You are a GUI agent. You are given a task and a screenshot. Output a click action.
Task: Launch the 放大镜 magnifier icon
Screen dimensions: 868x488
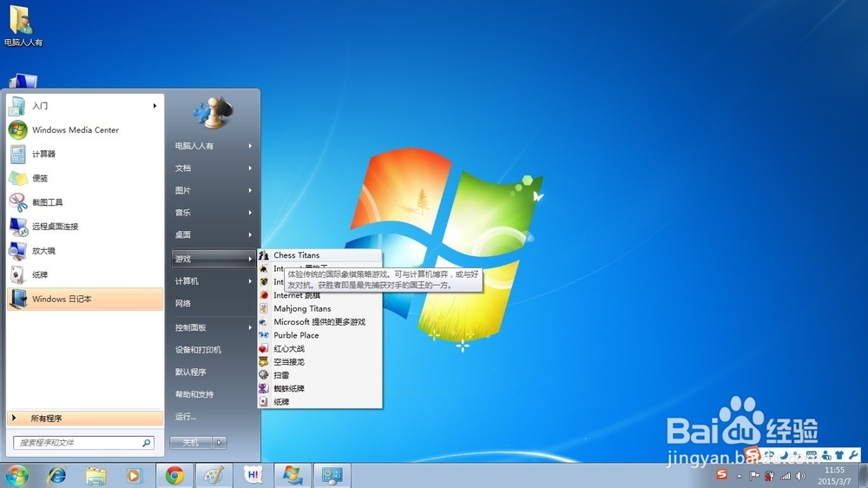coord(17,251)
